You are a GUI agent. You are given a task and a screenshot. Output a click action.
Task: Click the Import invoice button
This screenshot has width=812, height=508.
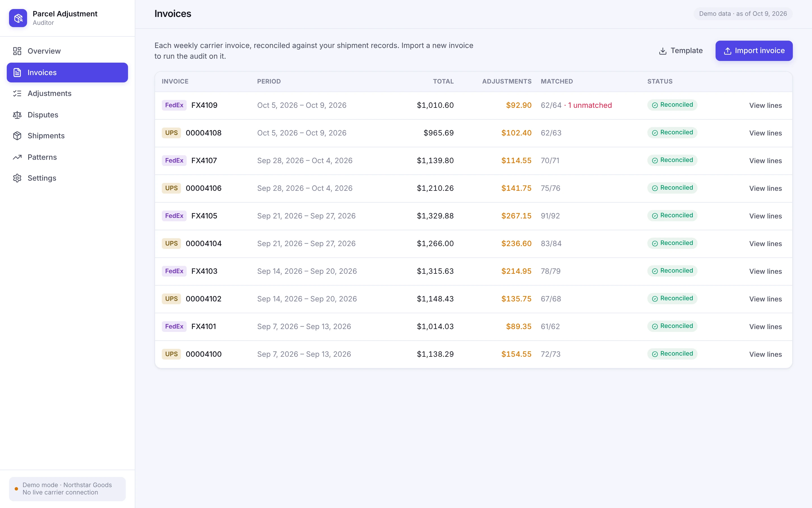[754, 51]
